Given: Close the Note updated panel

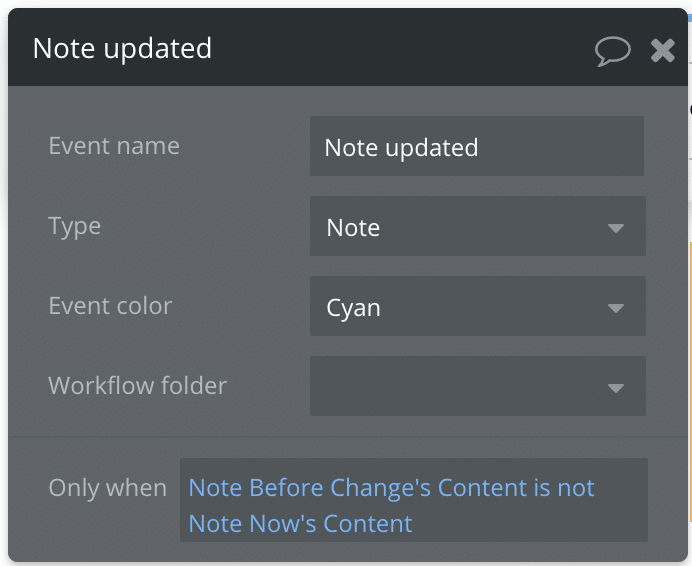Looking at the screenshot, I should [x=663, y=50].
